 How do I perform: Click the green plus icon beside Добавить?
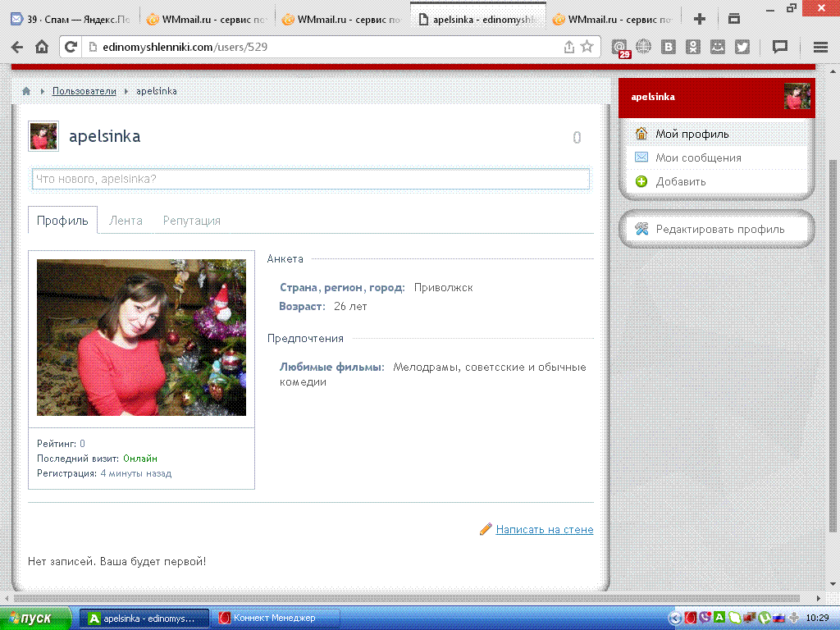[641, 181]
